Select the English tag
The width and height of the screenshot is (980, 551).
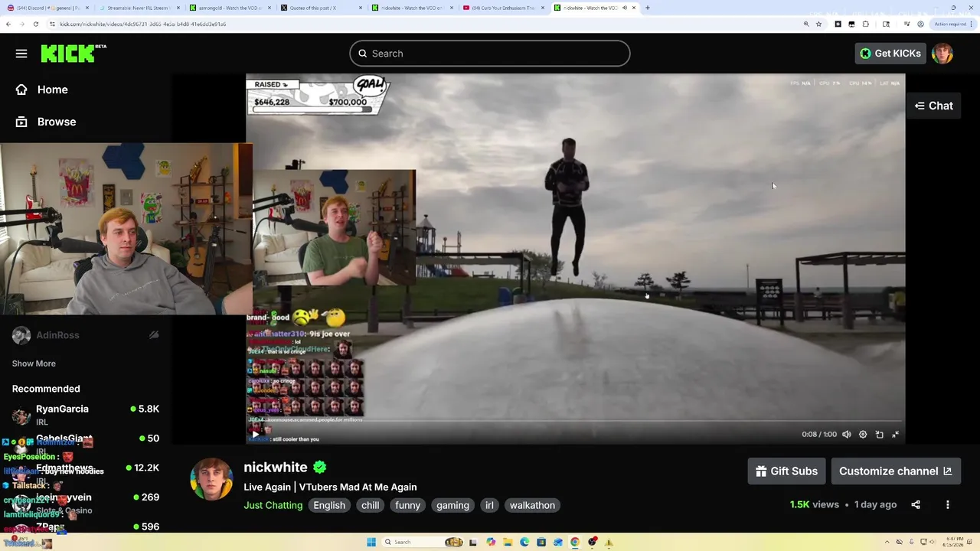tap(329, 505)
